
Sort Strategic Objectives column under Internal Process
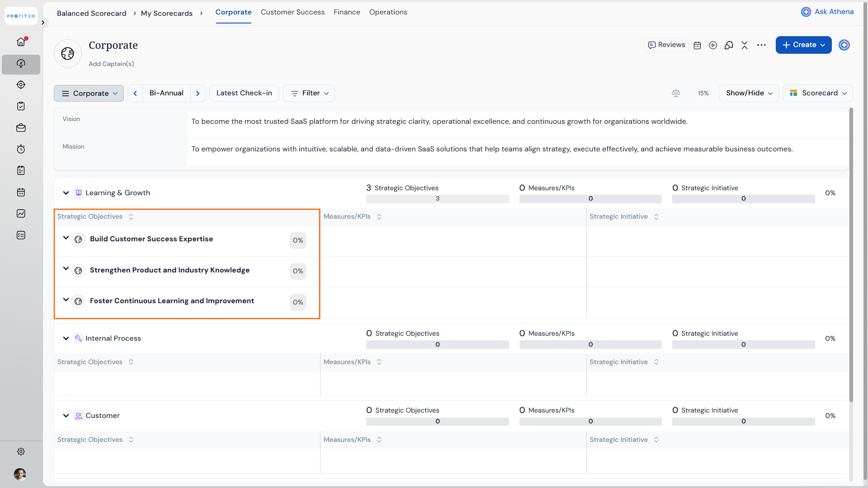131,362
